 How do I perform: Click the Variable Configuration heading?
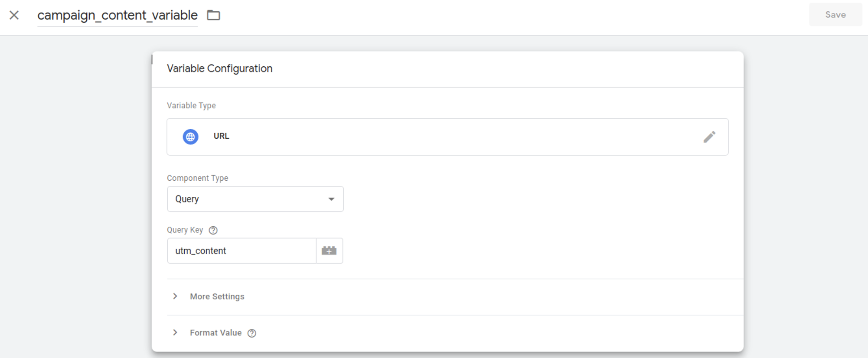[x=219, y=68]
